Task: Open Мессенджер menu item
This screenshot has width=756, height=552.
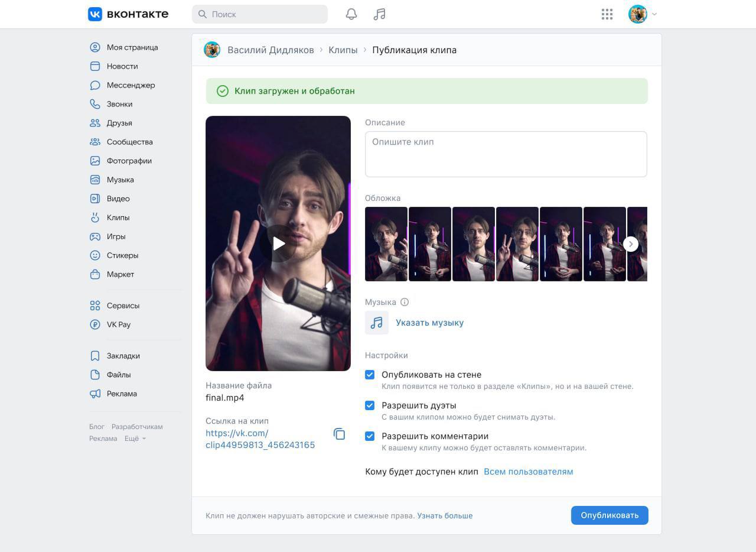Action: coord(131,85)
